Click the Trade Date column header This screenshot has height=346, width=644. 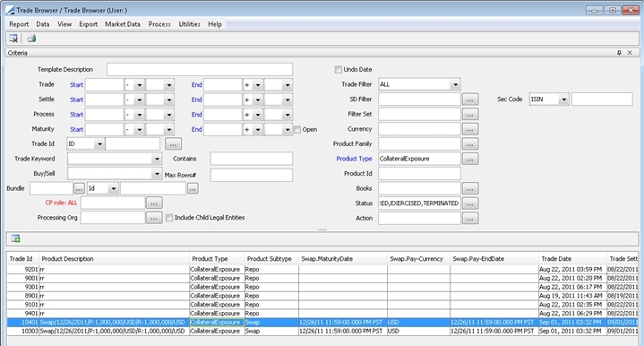[x=572, y=259]
